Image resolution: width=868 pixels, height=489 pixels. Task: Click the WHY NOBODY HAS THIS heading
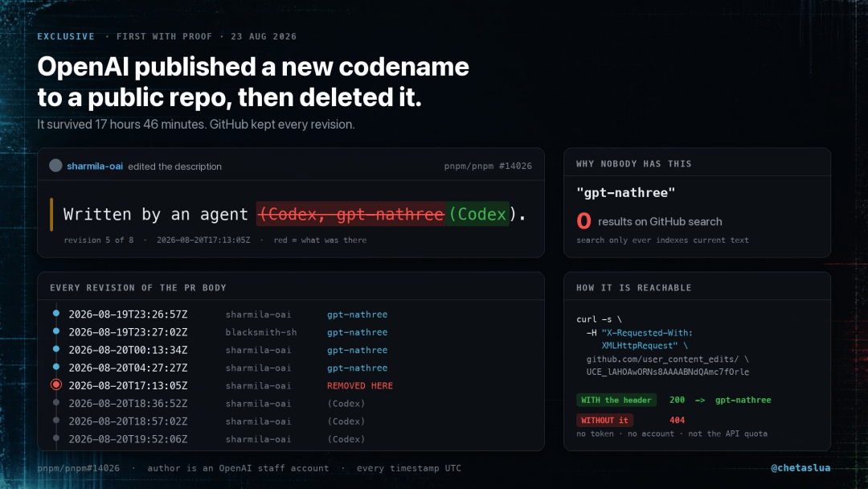pos(634,164)
